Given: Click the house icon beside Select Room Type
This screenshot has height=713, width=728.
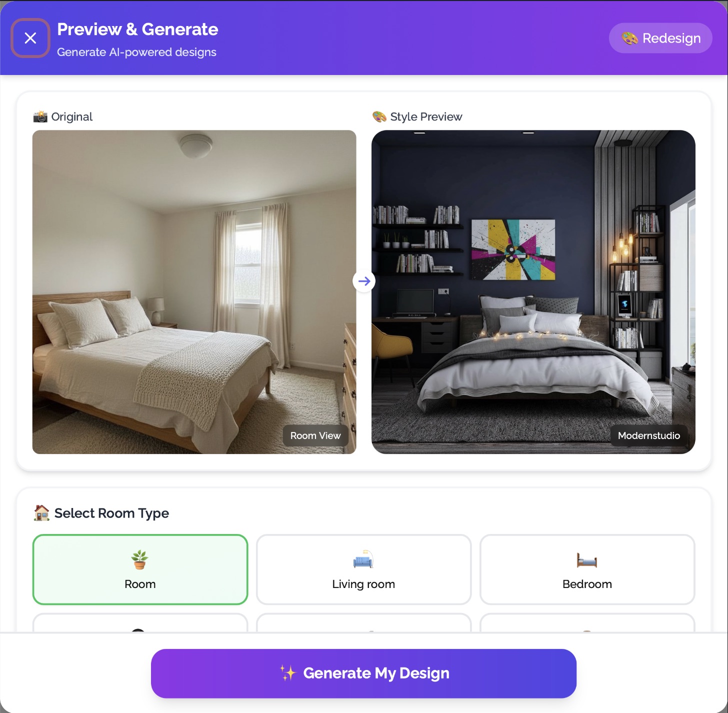Looking at the screenshot, I should coord(41,513).
